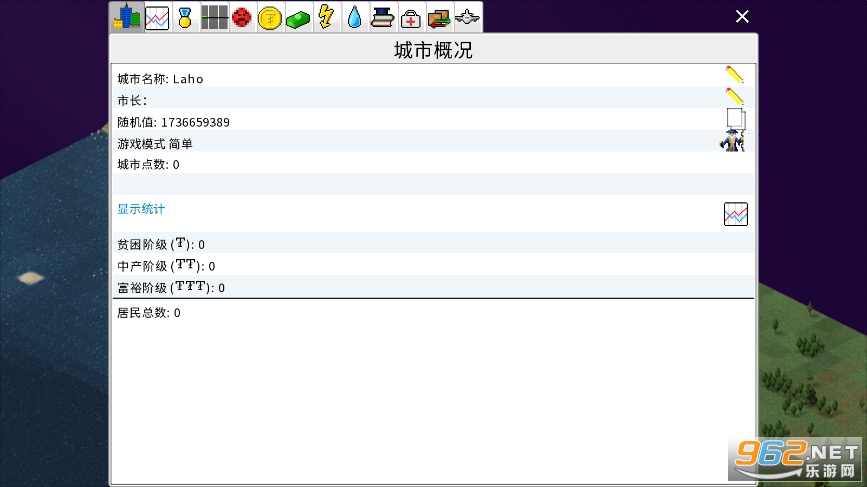Open the statistics chart icon beside 显示统计
Image resolution: width=867 pixels, height=487 pixels.
click(735, 214)
